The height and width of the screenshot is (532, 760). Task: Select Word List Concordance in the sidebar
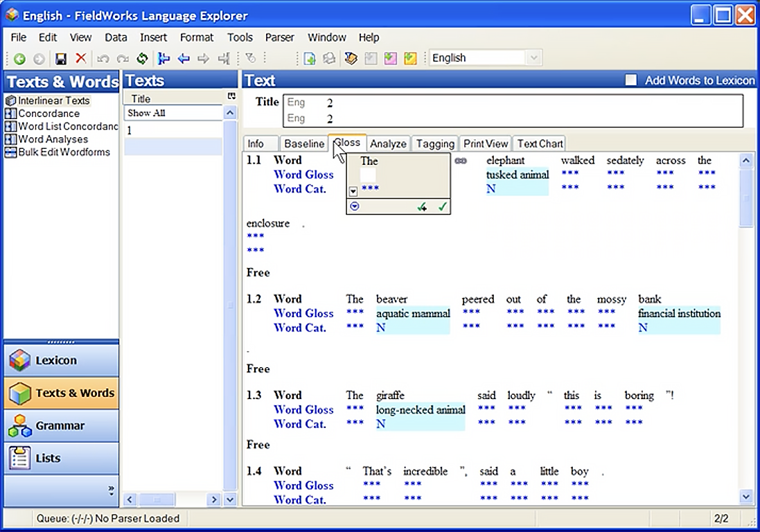(68, 126)
